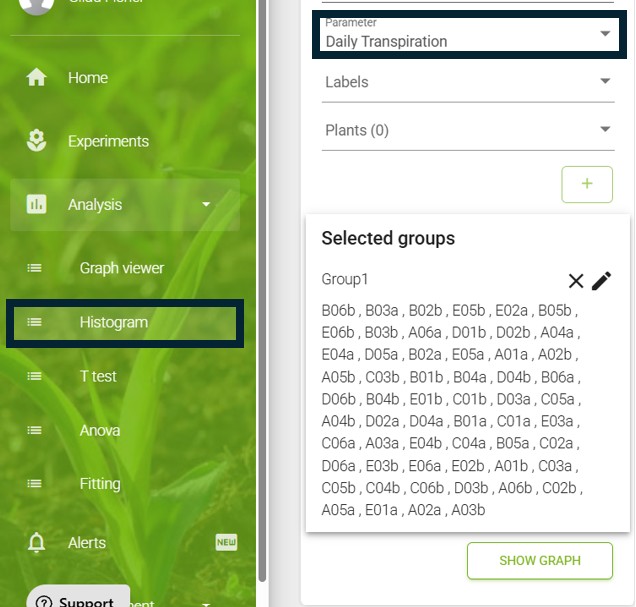Viewport: 636px width, 607px height.
Task: Click the NEW badge next to Alerts
Action: click(x=226, y=542)
